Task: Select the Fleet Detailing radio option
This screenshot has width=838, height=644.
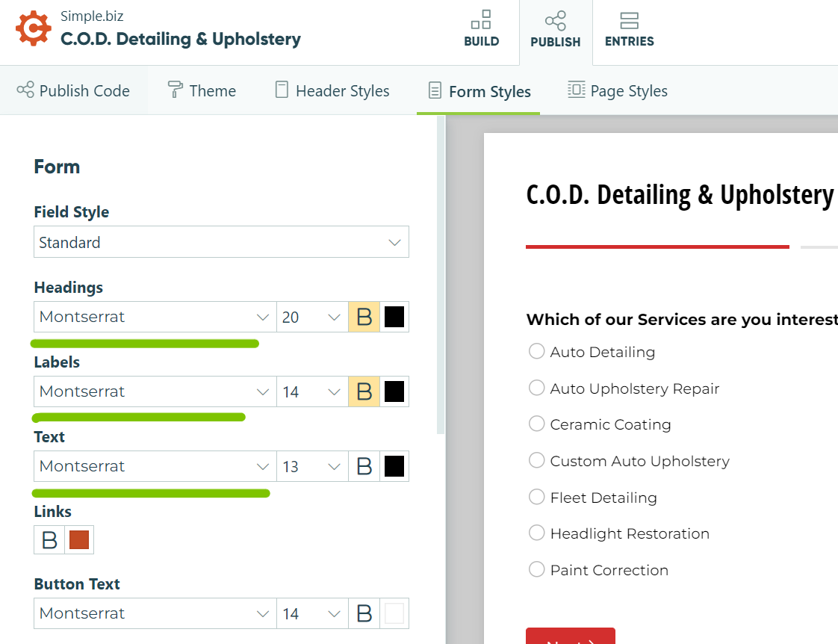Action: tap(536, 497)
